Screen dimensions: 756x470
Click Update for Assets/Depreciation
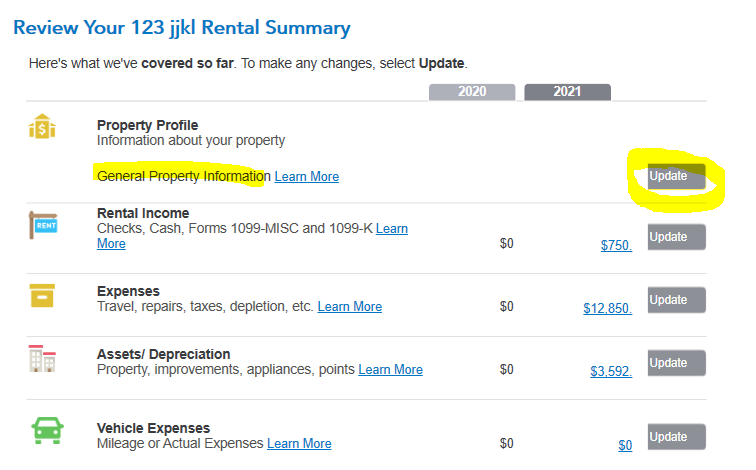pos(676,363)
